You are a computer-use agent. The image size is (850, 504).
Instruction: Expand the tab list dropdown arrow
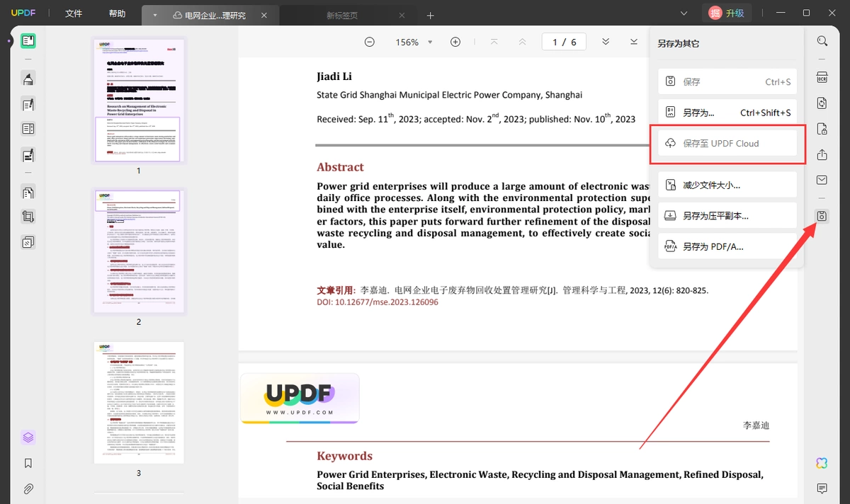[154, 15]
